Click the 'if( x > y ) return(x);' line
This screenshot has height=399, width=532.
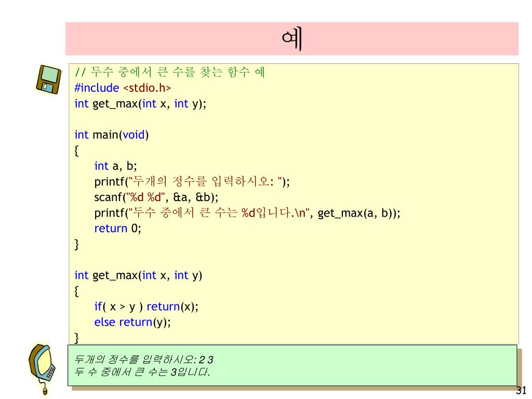click(146, 307)
